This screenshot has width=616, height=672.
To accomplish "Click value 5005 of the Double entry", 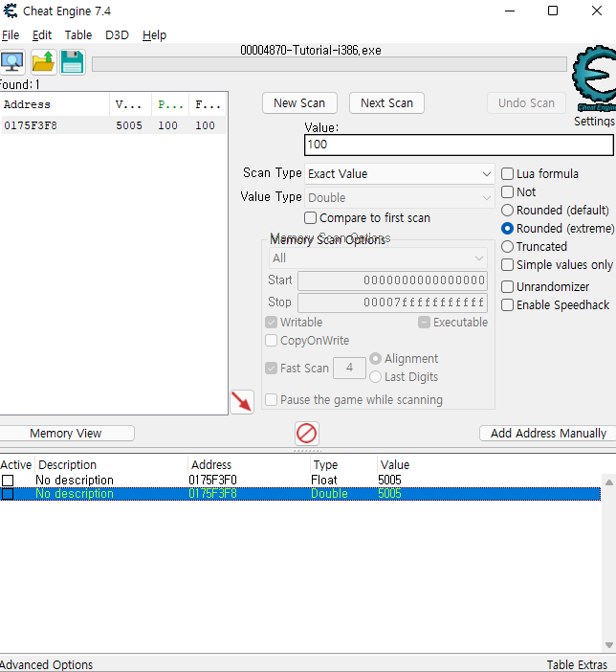I will pyautogui.click(x=389, y=494).
